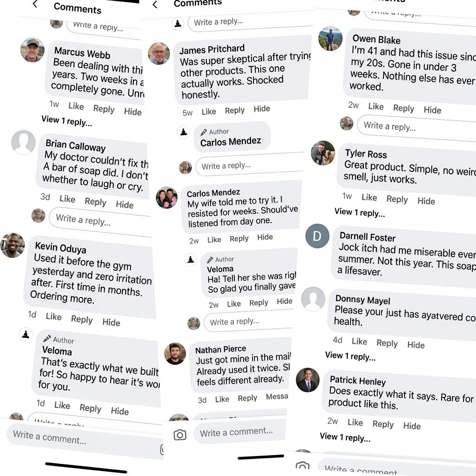Image resolution: width=476 pixels, height=476 pixels.
Task: Tap the back arrow beside left Comments title
Action: click(x=35, y=5)
